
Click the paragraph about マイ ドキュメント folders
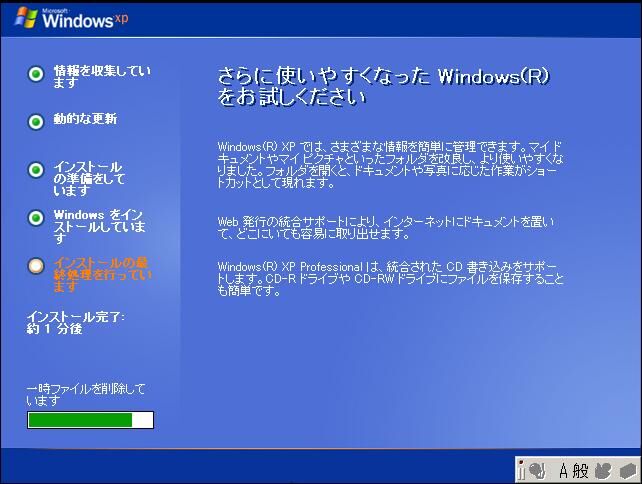click(x=390, y=165)
